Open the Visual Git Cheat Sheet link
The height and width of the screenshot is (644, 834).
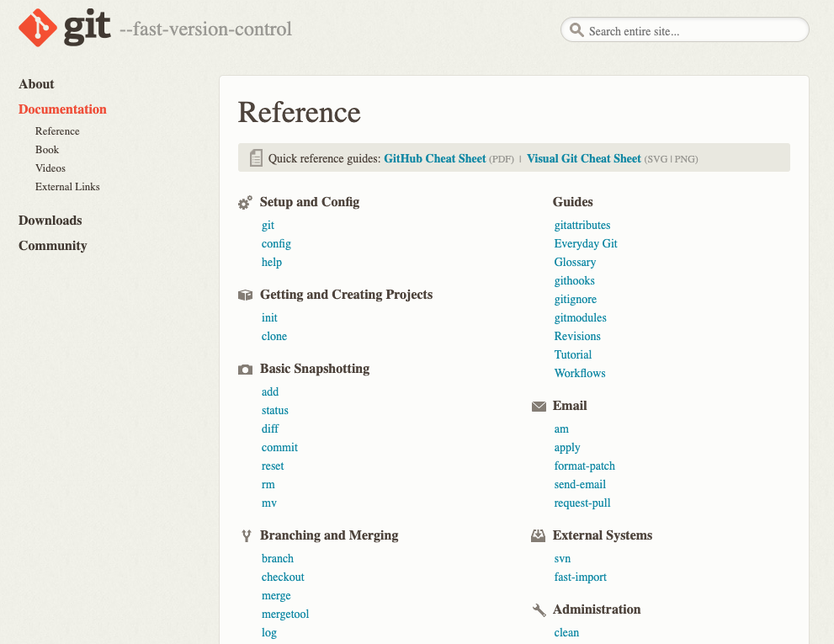pos(584,158)
